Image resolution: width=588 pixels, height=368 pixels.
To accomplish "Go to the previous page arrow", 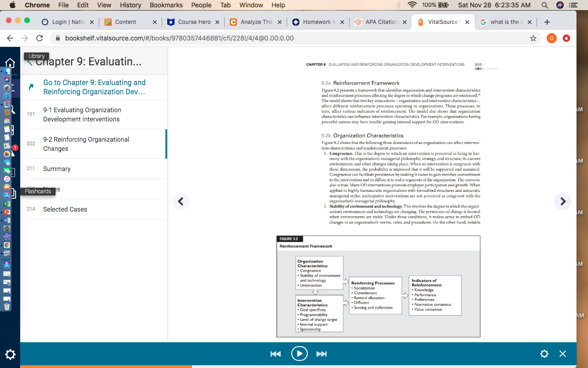I will tap(181, 201).
